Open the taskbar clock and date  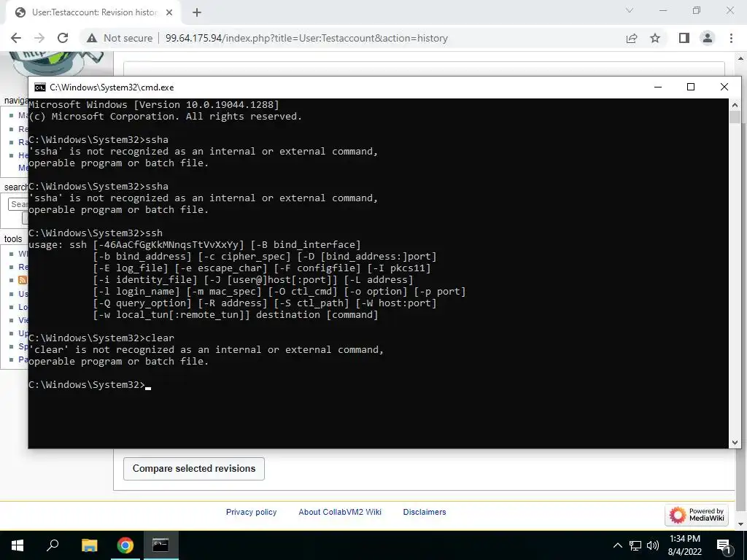[x=684, y=545]
